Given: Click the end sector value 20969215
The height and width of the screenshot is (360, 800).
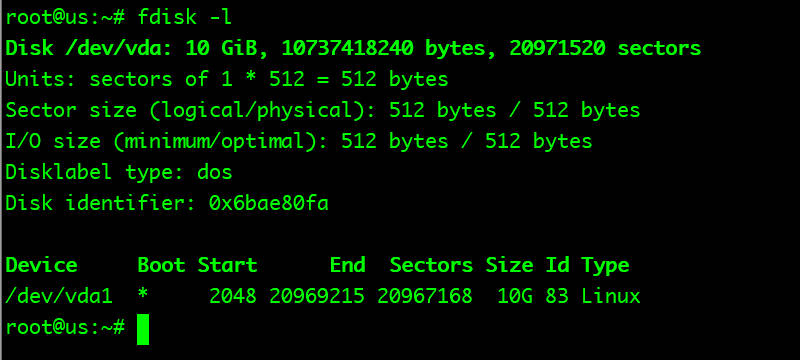Looking at the screenshot, I should coord(317,296).
